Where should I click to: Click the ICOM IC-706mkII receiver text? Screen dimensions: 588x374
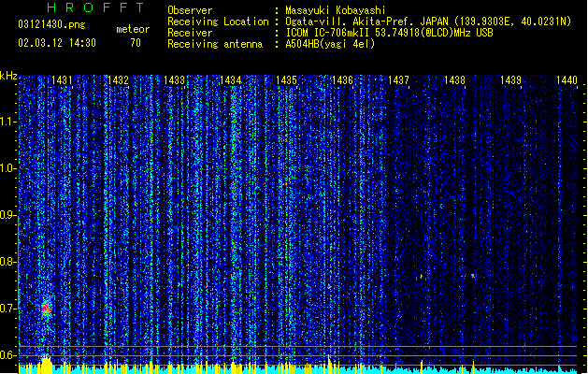coord(389,33)
